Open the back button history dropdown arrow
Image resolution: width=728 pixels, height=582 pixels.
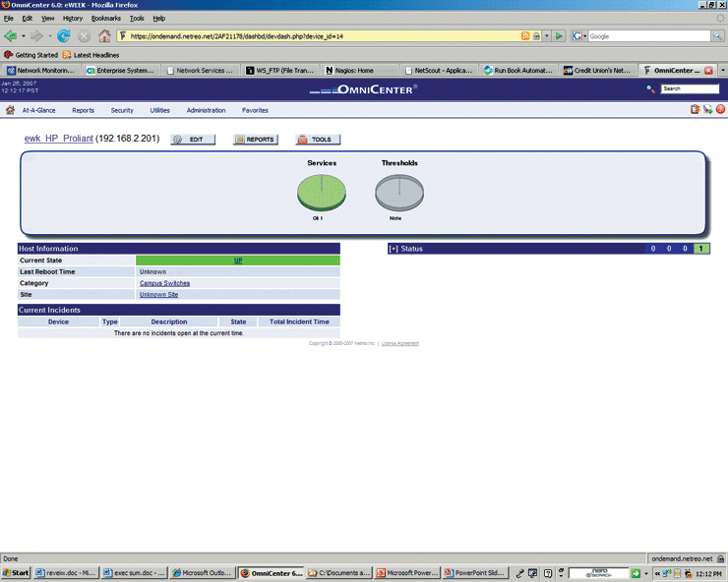click(x=24, y=35)
